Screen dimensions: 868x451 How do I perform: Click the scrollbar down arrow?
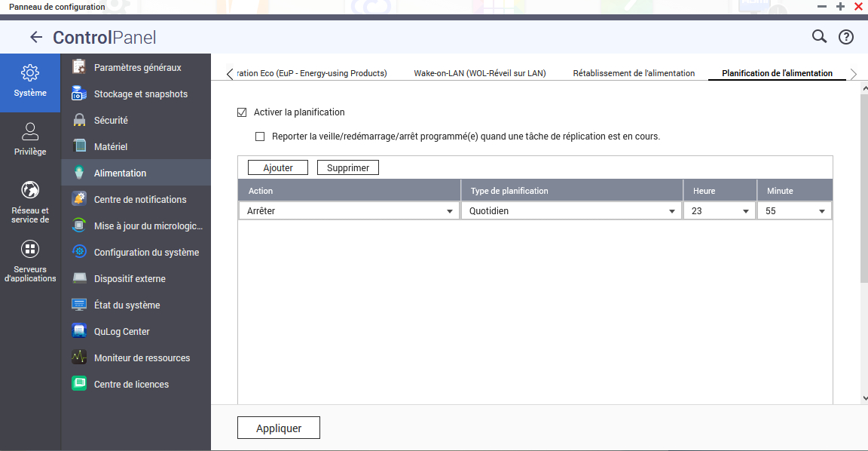point(864,397)
